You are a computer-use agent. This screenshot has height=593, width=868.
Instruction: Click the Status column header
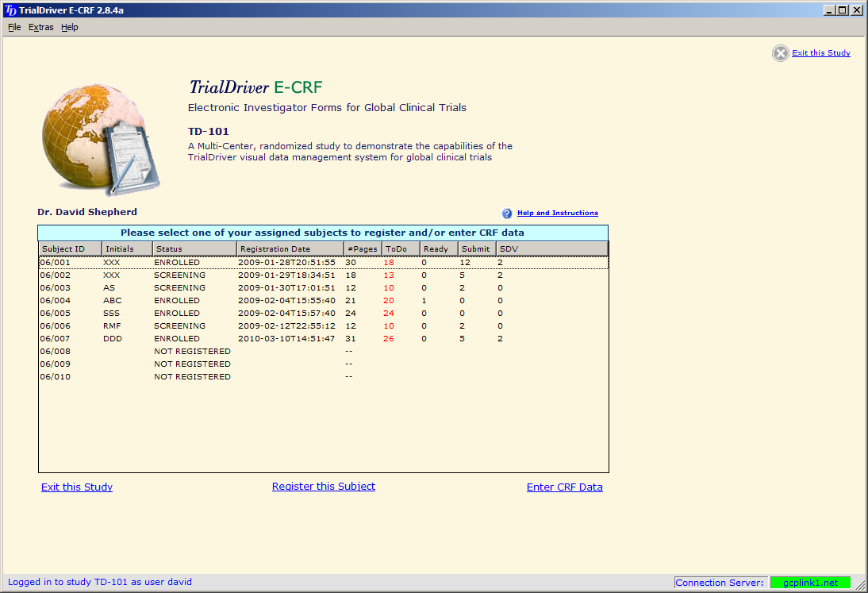pos(194,249)
